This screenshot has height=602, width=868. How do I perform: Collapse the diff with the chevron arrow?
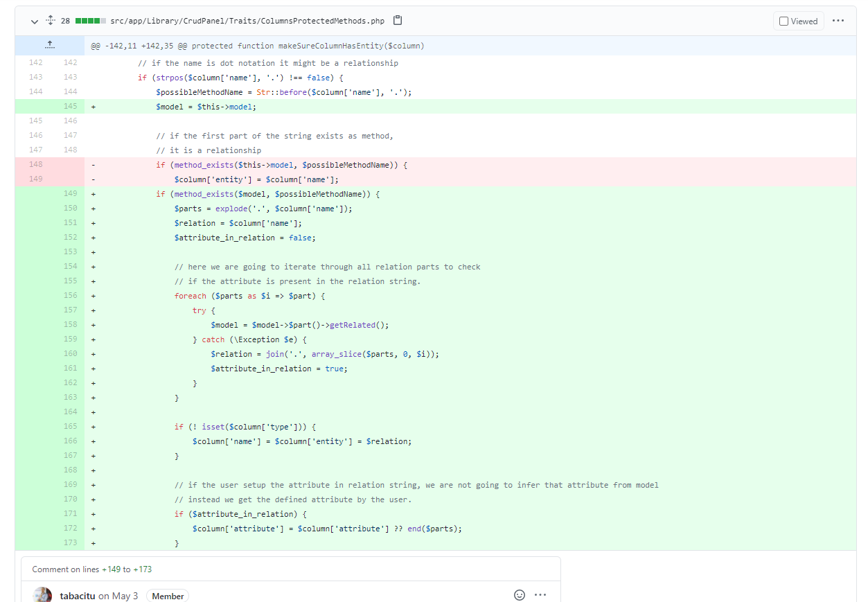33,21
